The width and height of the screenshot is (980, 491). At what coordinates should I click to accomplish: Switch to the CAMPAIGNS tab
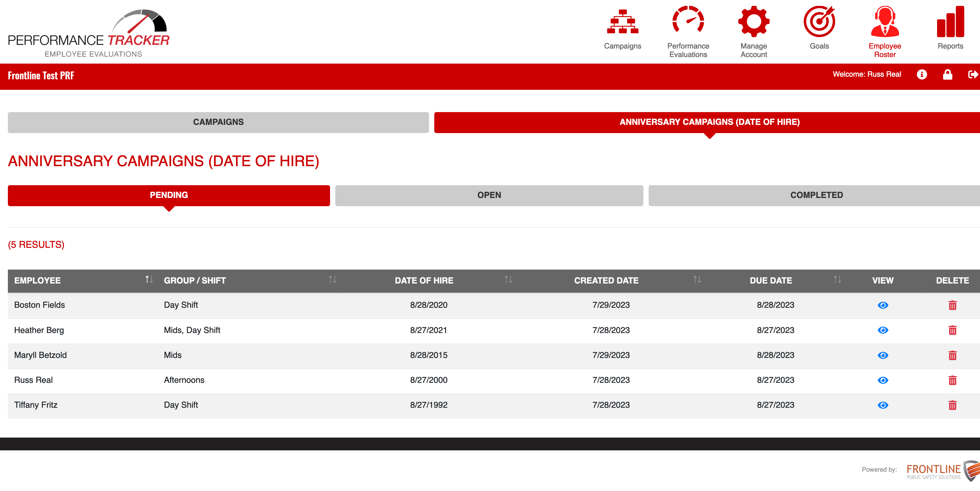(x=218, y=122)
